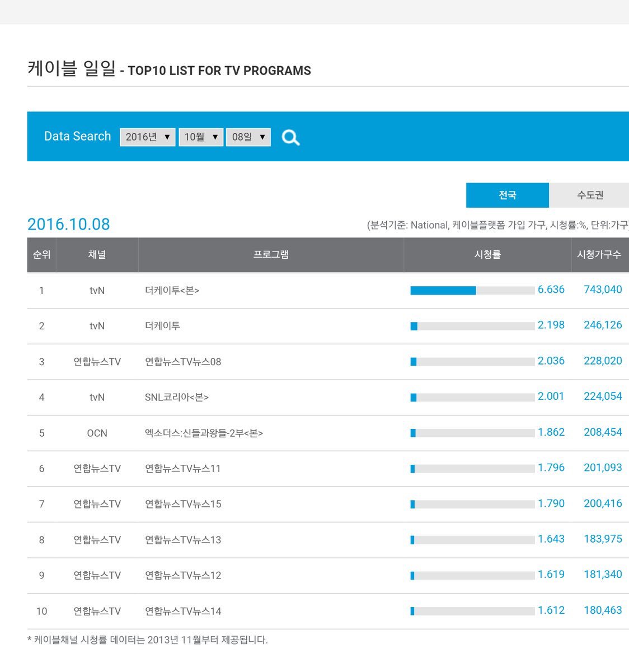
Task: Click the rating value 1.862
Action: click(551, 432)
